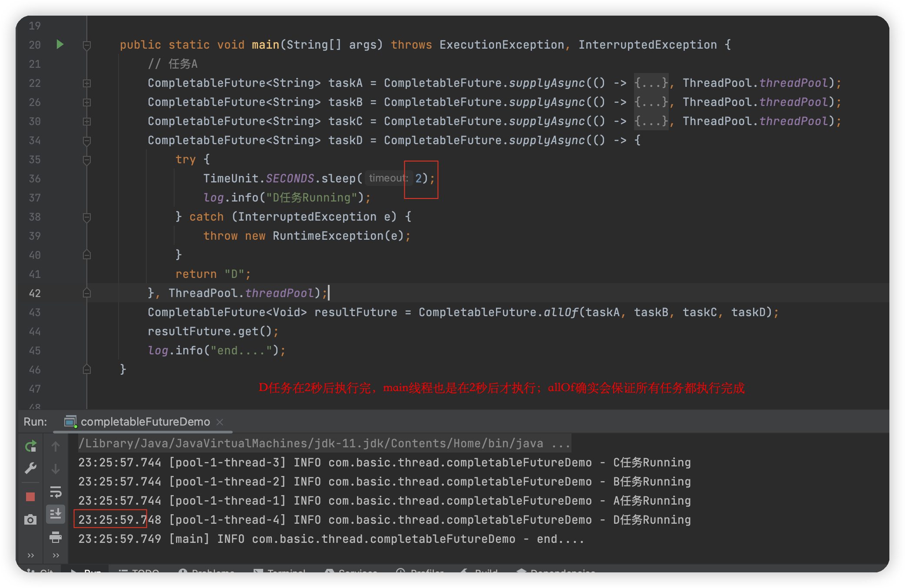The width and height of the screenshot is (905, 588).
Task: Toggle soft-wrap in the console
Action: [56, 492]
